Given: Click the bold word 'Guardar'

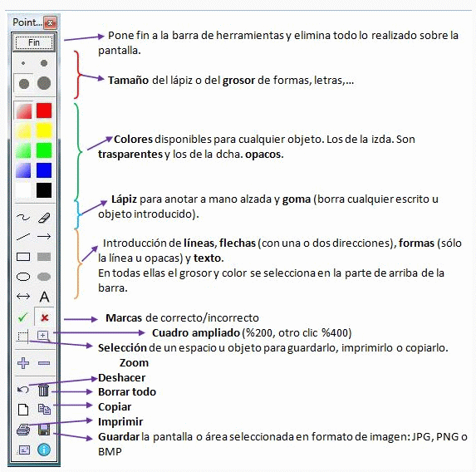Looking at the screenshot, I should point(119,437).
